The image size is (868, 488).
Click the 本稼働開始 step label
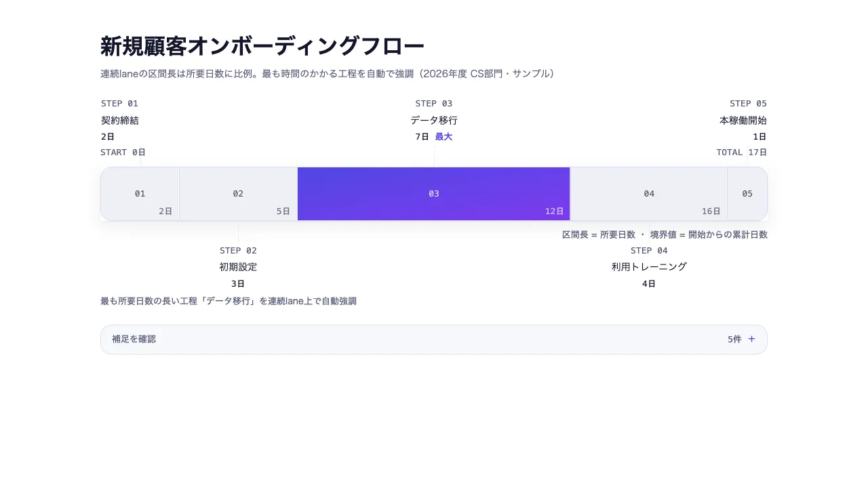pyautogui.click(x=743, y=121)
